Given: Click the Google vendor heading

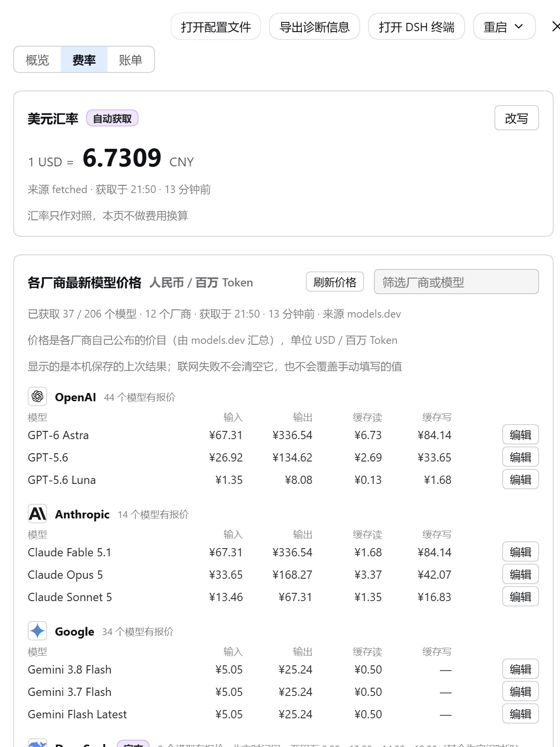Looking at the screenshot, I should click(74, 632).
